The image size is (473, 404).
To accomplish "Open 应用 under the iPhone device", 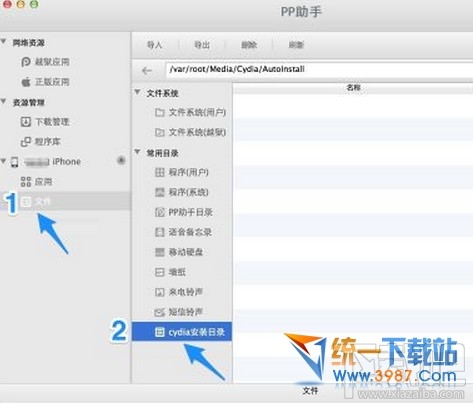I will click(36, 182).
